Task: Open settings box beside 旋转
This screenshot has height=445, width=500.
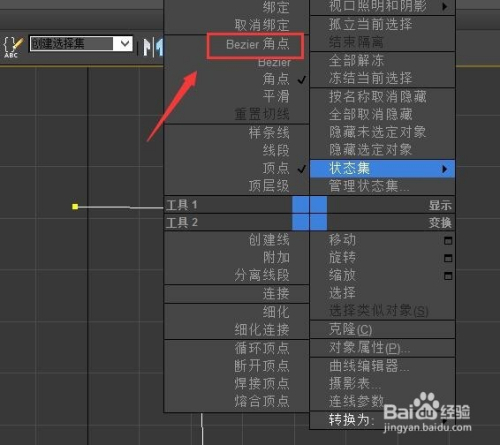Action: click(448, 258)
